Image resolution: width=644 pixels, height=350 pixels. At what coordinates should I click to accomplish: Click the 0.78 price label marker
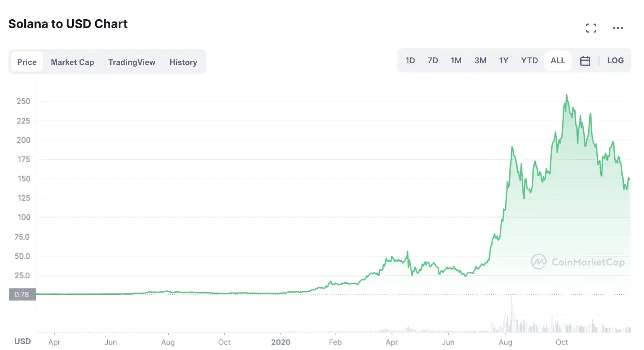click(22, 294)
